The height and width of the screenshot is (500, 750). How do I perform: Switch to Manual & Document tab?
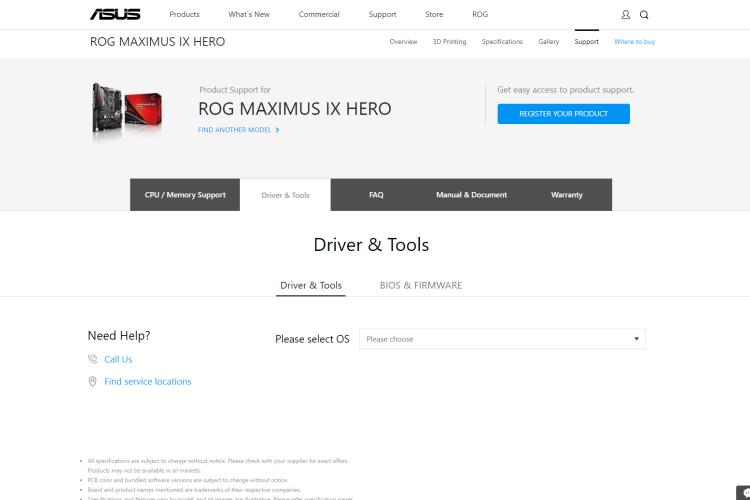coord(471,195)
